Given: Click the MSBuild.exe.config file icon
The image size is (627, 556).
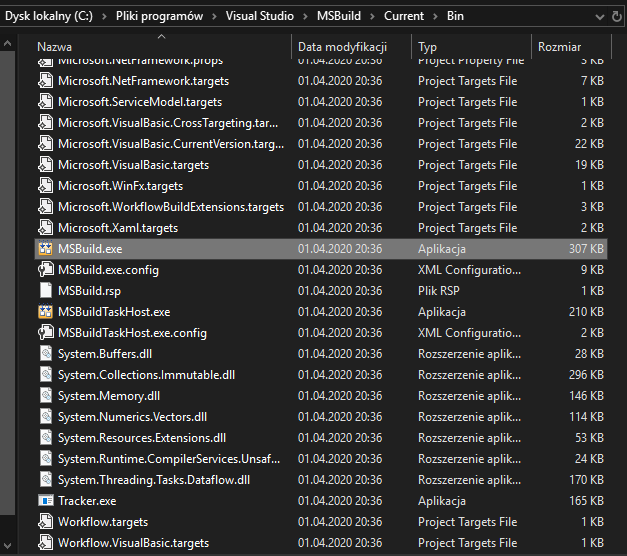Looking at the screenshot, I should tap(46, 270).
